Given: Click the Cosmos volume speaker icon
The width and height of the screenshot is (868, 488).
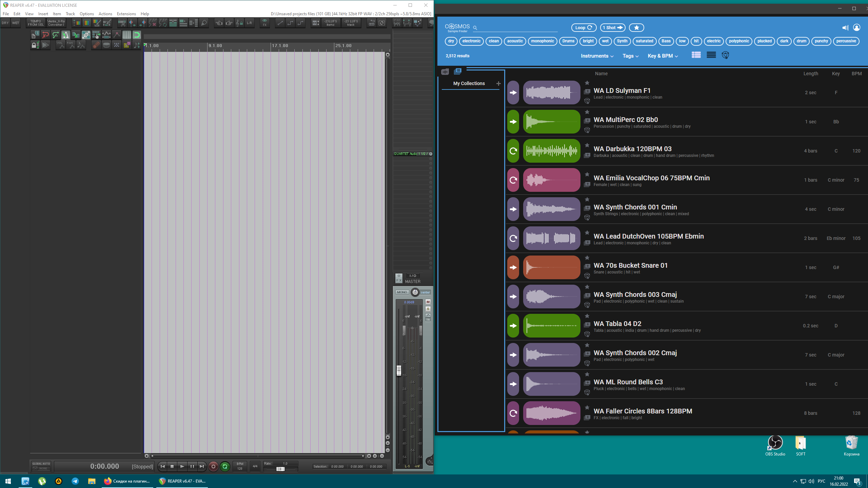Looking at the screenshot, I should pyautogui.click(x=845, y=28).
